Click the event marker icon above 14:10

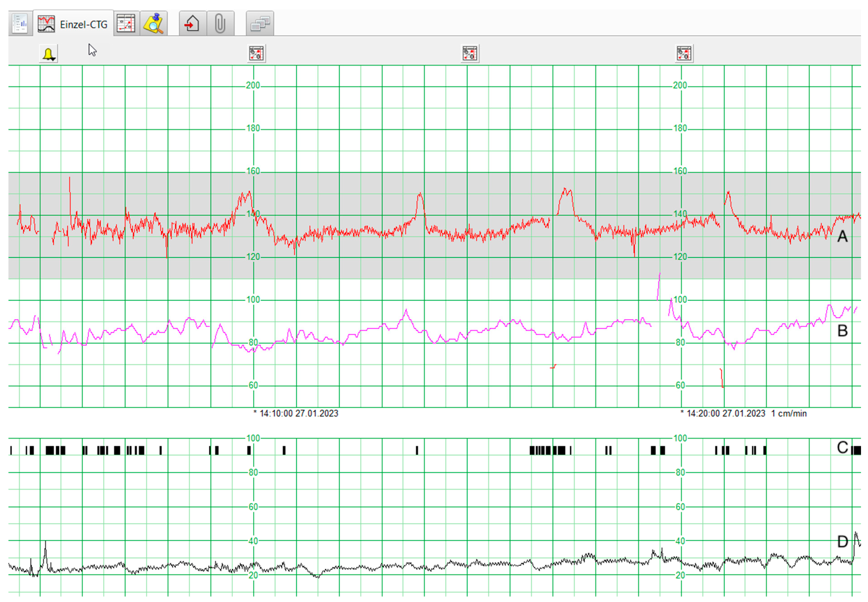point(256,54)
